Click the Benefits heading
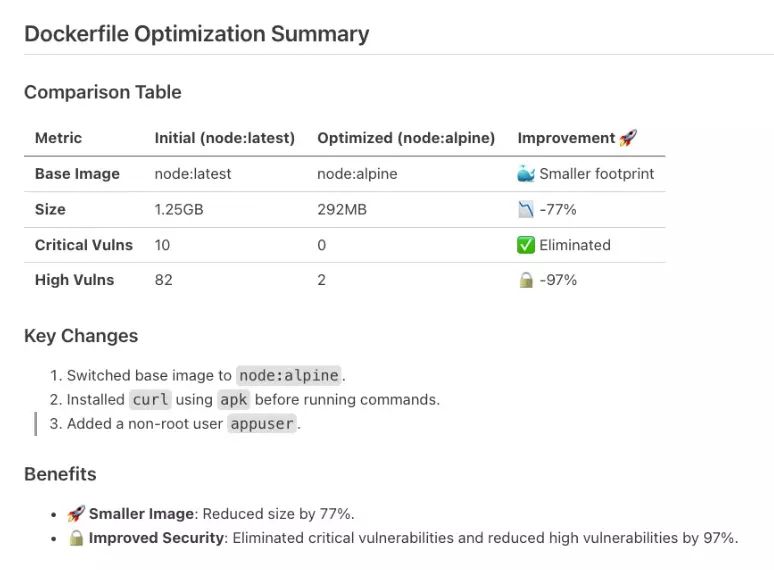This screenshot has height=570, width=774. [60, 474]
